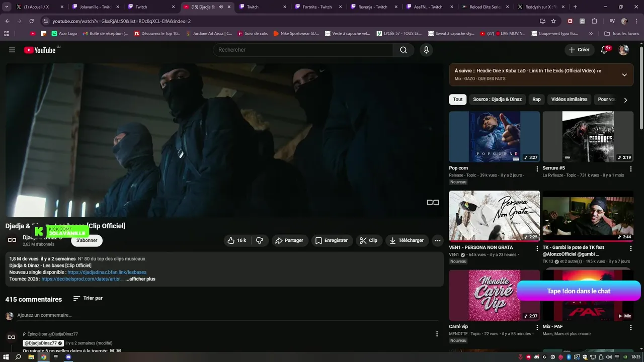Click the browser address bar URL
The width and height of the screenshot is (644, 362).
(x=122, y=21)
